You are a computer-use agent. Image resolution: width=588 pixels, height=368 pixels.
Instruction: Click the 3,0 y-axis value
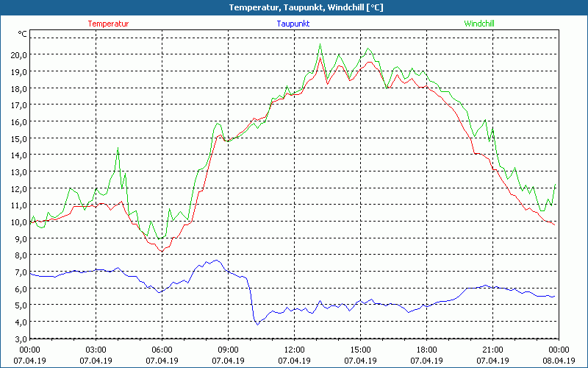coord(21,339)
